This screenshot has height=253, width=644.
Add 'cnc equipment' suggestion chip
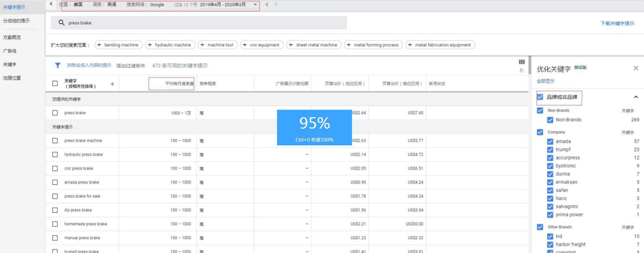click(262, 45)
